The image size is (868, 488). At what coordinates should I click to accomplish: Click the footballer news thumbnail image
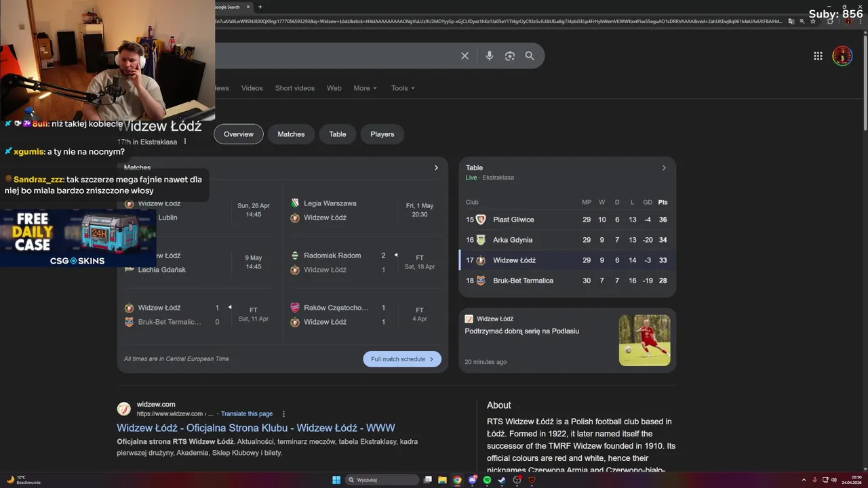click(644, 340)
